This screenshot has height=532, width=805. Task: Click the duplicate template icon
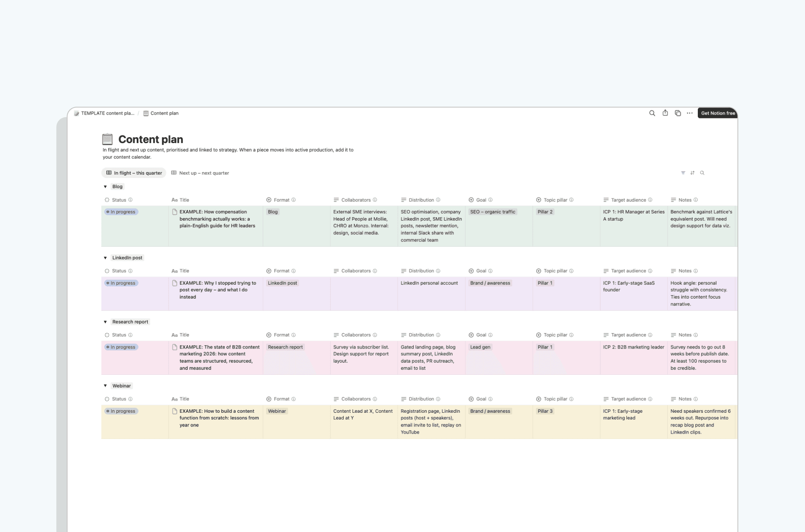(x=678, y=113)
